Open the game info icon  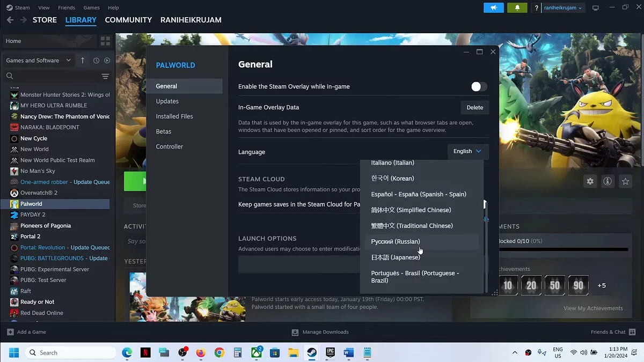tap(608, 181)
